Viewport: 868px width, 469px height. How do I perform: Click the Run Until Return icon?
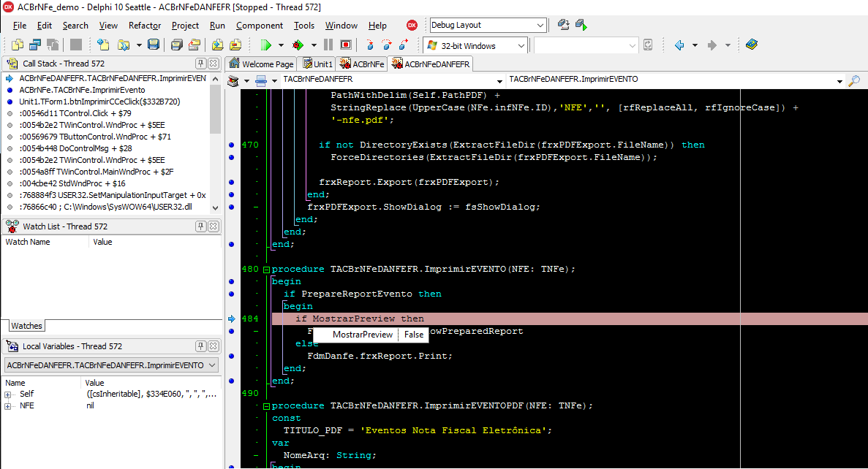pos(404,45)
